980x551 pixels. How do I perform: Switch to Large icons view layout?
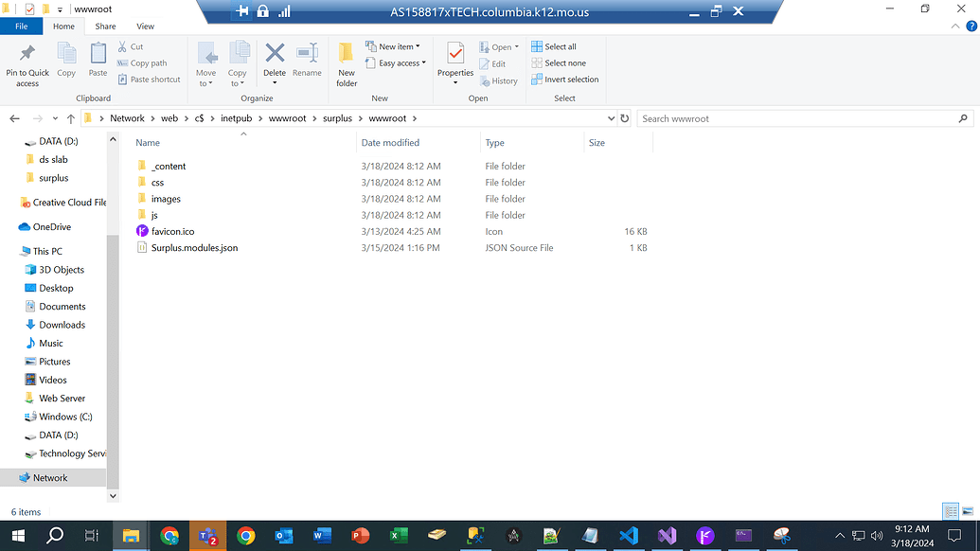tap(968, 511)
